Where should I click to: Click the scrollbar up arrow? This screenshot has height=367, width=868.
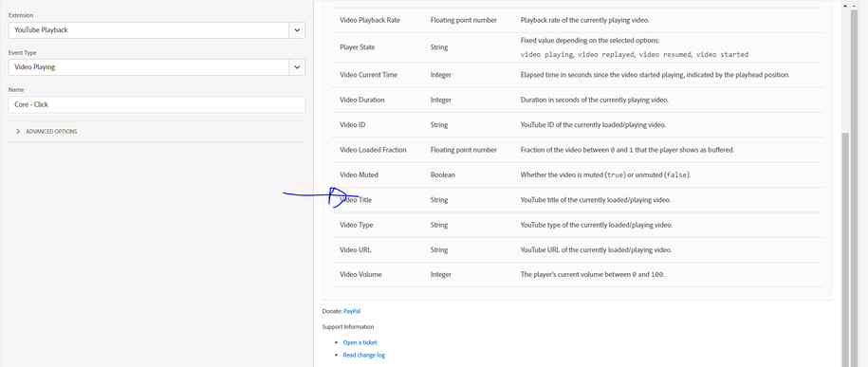pos(845,6)
